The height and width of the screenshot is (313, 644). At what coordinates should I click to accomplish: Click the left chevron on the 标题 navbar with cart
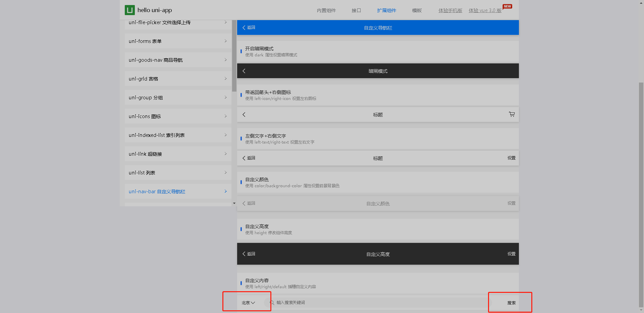click(244, 114)
